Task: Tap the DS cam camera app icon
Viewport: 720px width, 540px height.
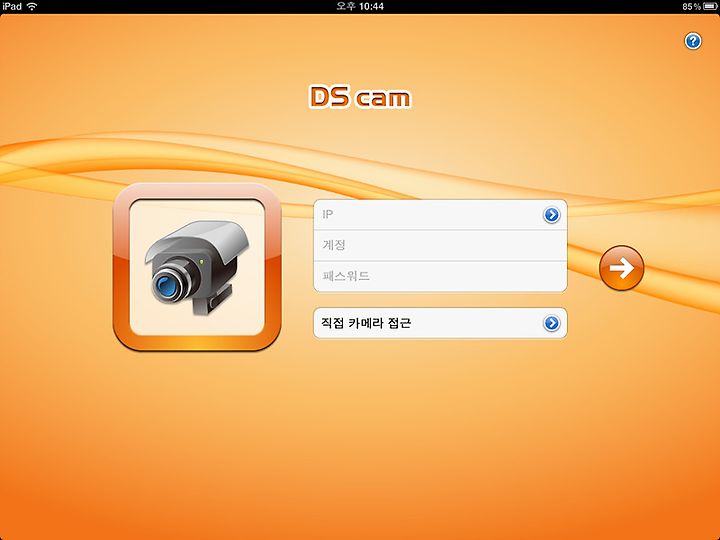Action: pos(197,267)
